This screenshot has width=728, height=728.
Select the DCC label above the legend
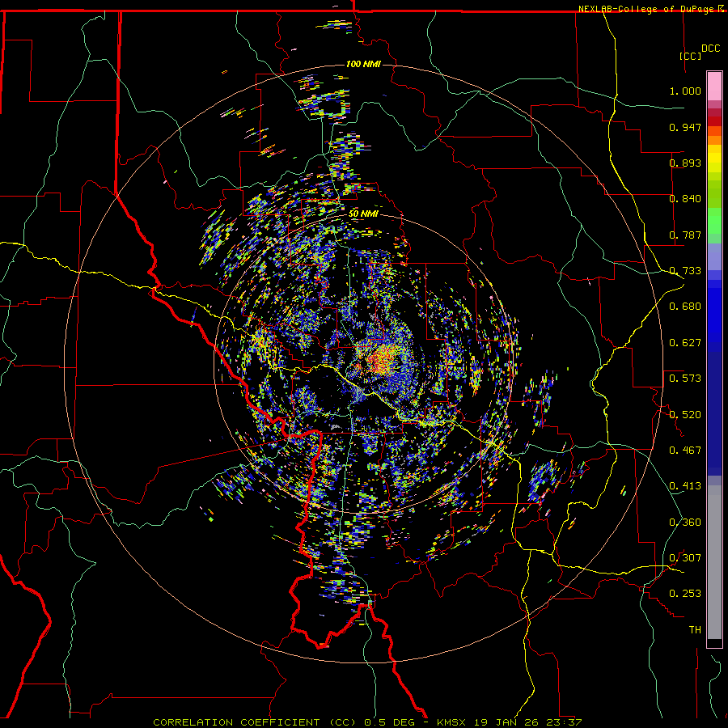(710, 49)
